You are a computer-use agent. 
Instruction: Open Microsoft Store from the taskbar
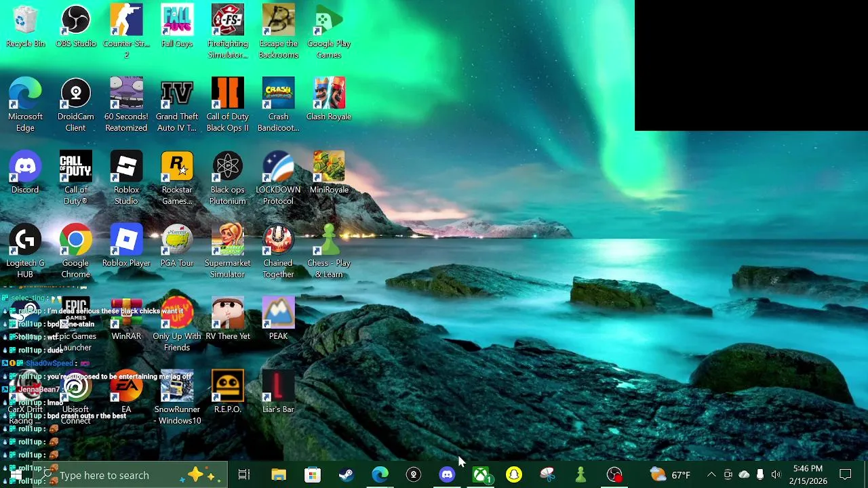tap(312, 475)
